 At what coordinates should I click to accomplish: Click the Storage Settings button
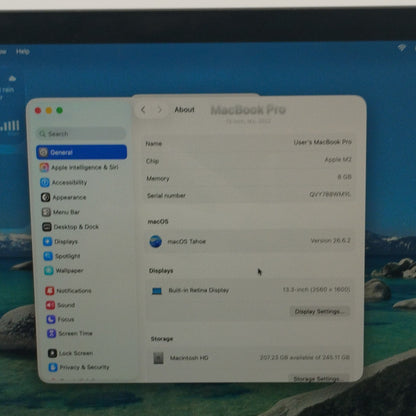(x=318, y=379)
